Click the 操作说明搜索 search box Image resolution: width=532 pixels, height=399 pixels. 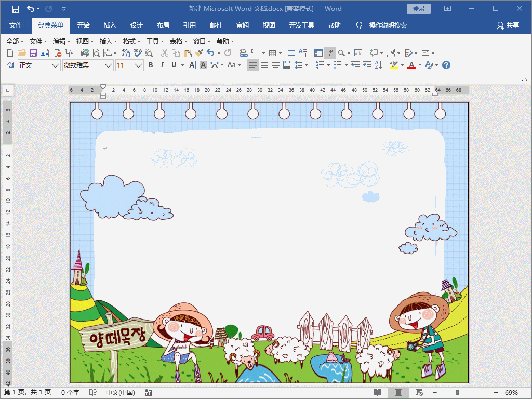[388, 25]
